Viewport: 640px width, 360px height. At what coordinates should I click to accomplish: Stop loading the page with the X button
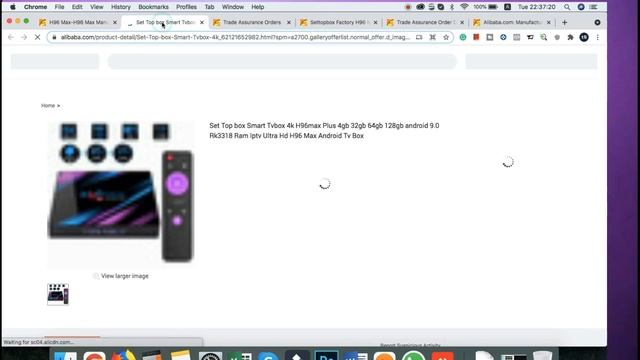click(x=37, y=37)
